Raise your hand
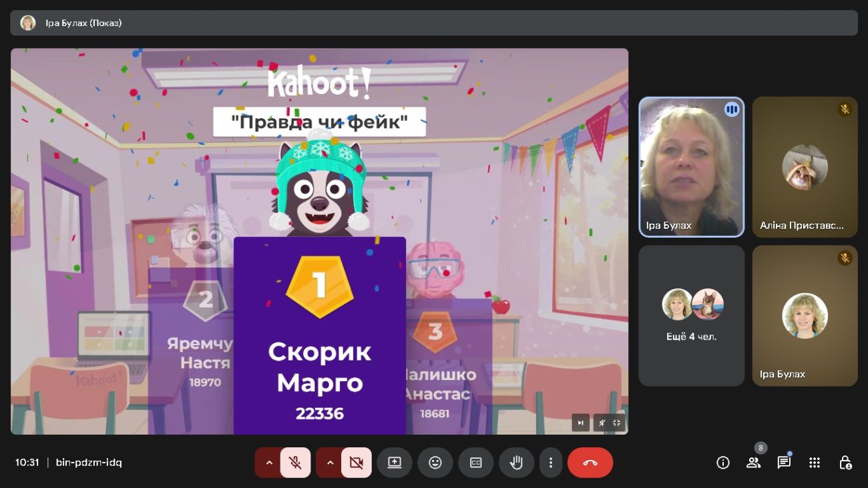 [516, 463]
